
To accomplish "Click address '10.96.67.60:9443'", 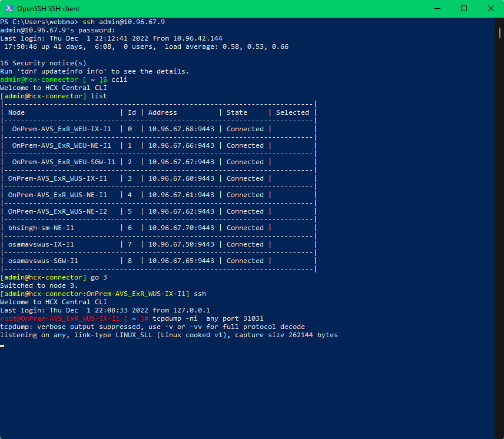I will [x=181, y=178].
